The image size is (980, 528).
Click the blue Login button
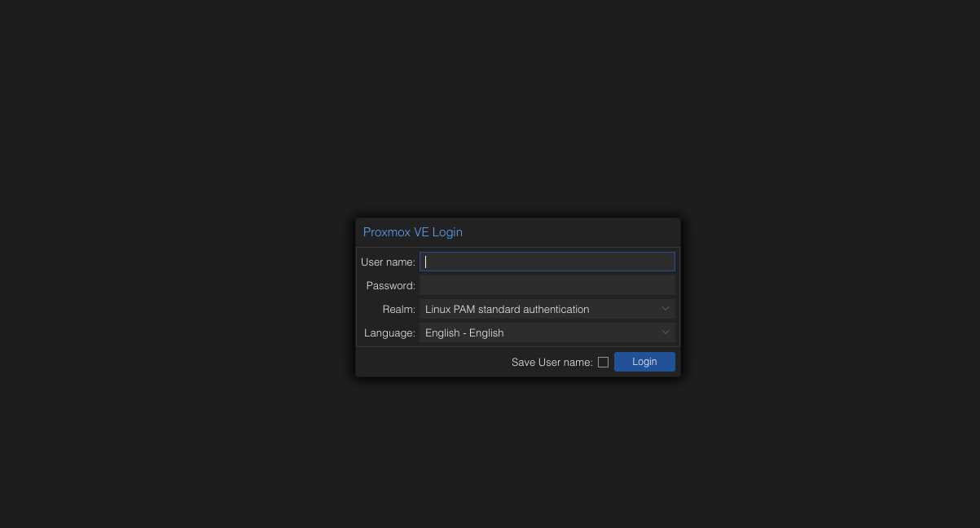pos(644,362)
